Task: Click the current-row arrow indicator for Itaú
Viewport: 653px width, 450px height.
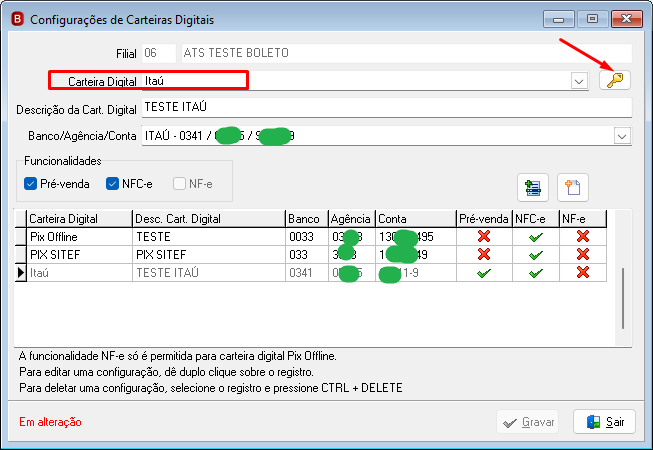Action: [x=21, y=273]
